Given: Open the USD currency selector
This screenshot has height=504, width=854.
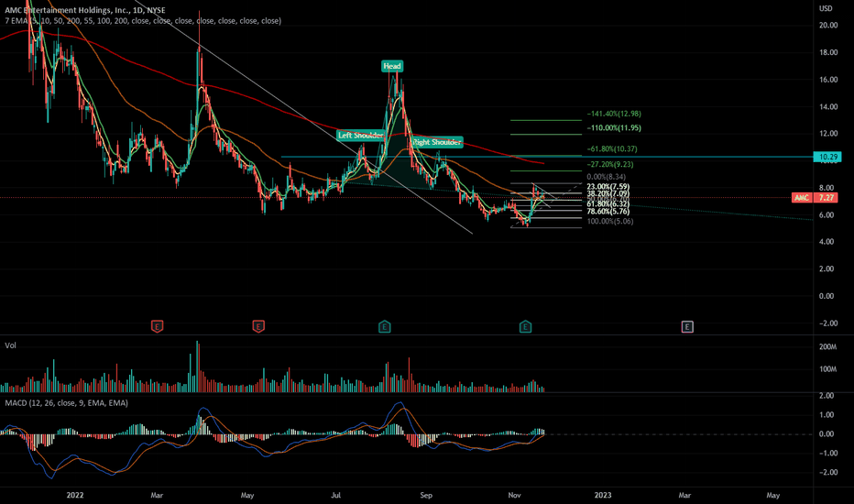Looking at the screenshot, I should (826, 8).
